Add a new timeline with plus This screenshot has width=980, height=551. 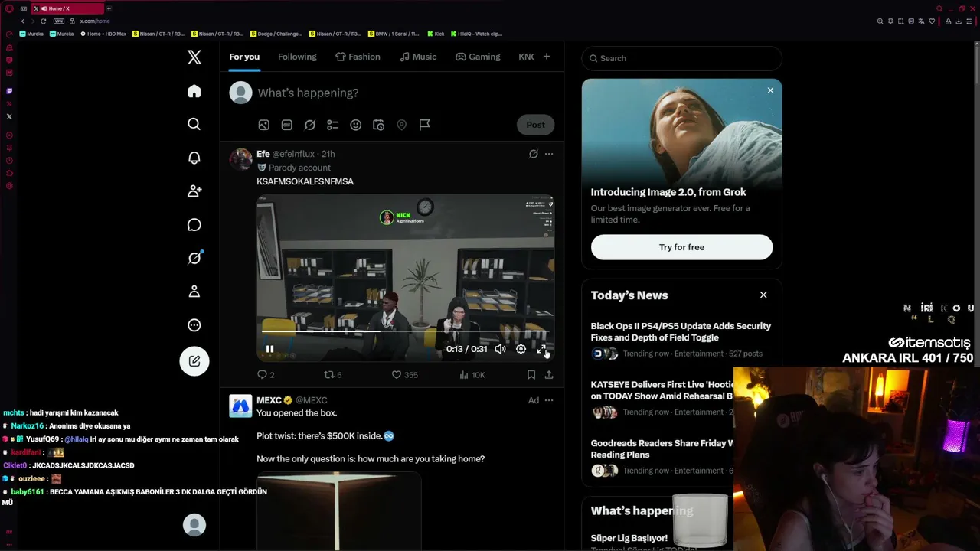[x=547, y=57]
